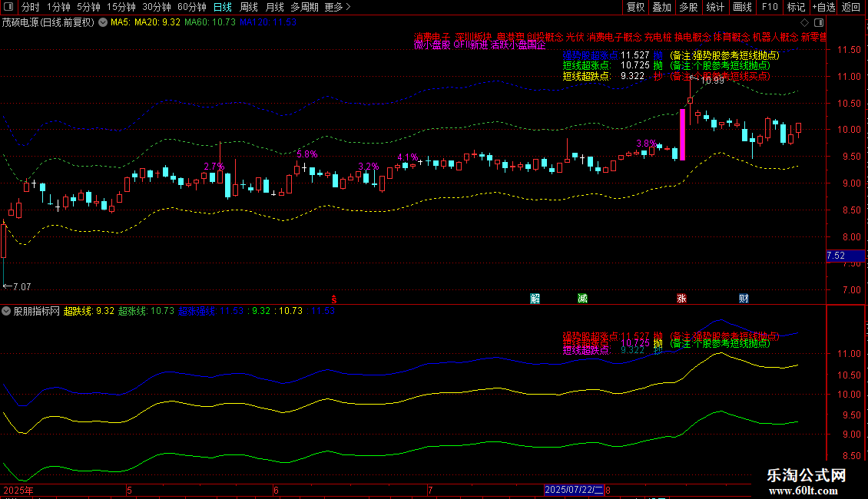The image size is (868, 499).
Task: Click 超跌线: 9.32 indicator value
Action: click(x=88, y=311)
